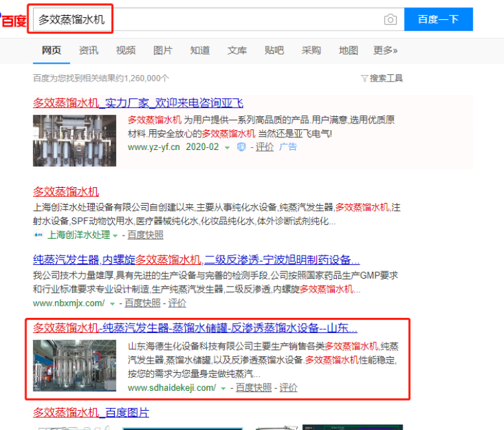Open 搜索工具 search tools
Image resolution: width=504 pixels, height=430 pixels.
(x=386, y=78)
